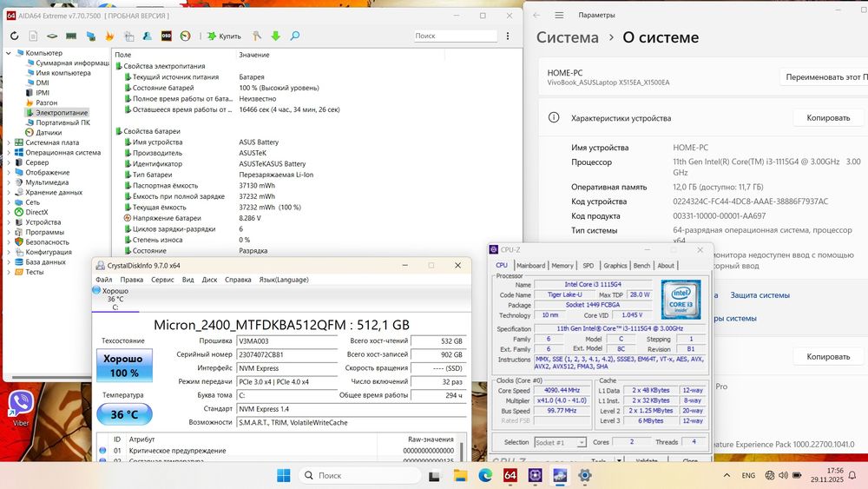Click the Intel Core i3 logo in CPU-Z
Image resolution: width=868 pixels, height=489 pixels.
681,300
